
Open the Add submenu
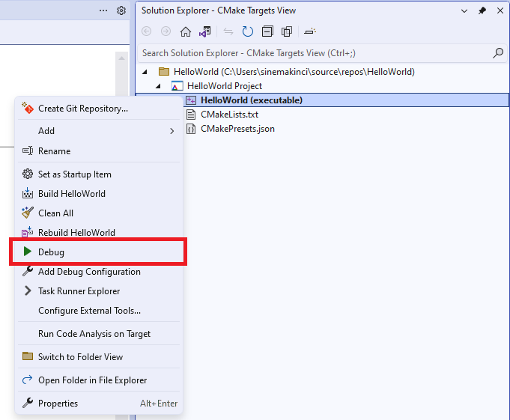tap(99, 131)
